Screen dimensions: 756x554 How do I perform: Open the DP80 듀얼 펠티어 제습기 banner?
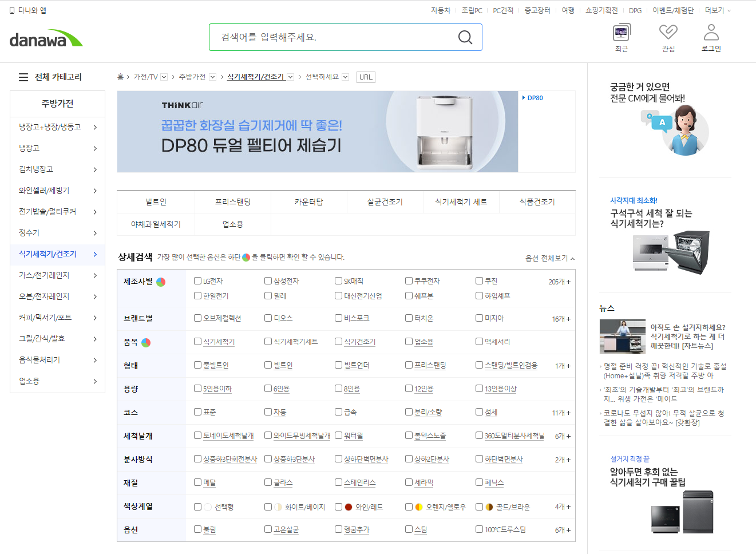click(318, 132)
